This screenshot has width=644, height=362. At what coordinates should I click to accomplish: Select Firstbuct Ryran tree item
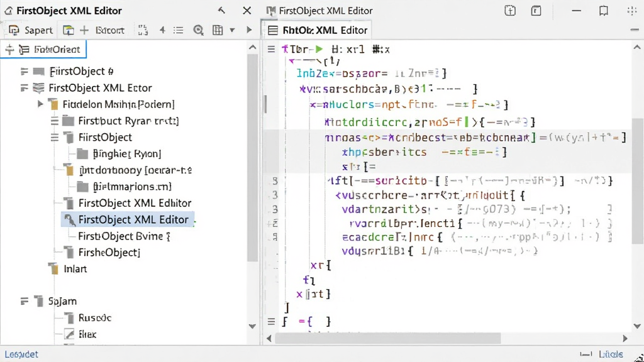click(128, 121)
